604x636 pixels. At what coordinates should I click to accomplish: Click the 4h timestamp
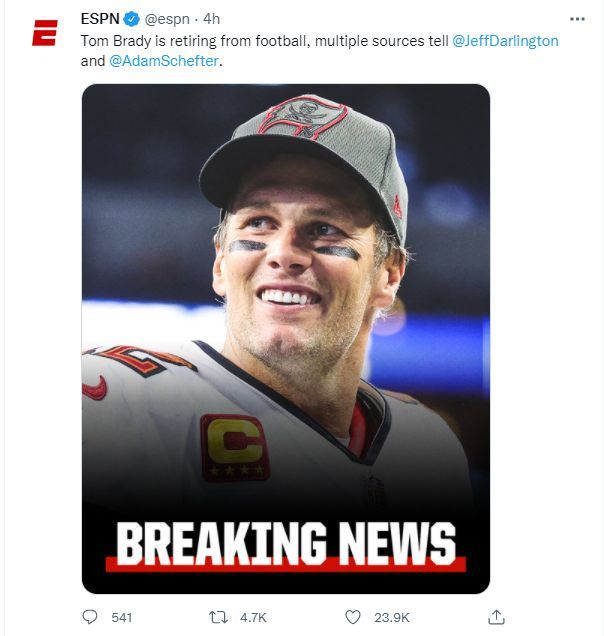point(211,19)
